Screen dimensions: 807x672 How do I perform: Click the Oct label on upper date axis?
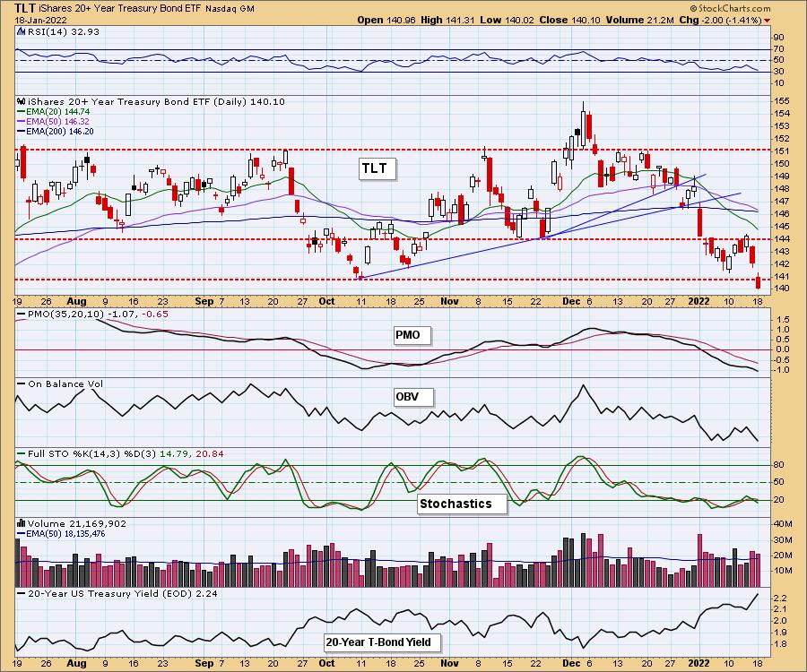coord(326,302)
